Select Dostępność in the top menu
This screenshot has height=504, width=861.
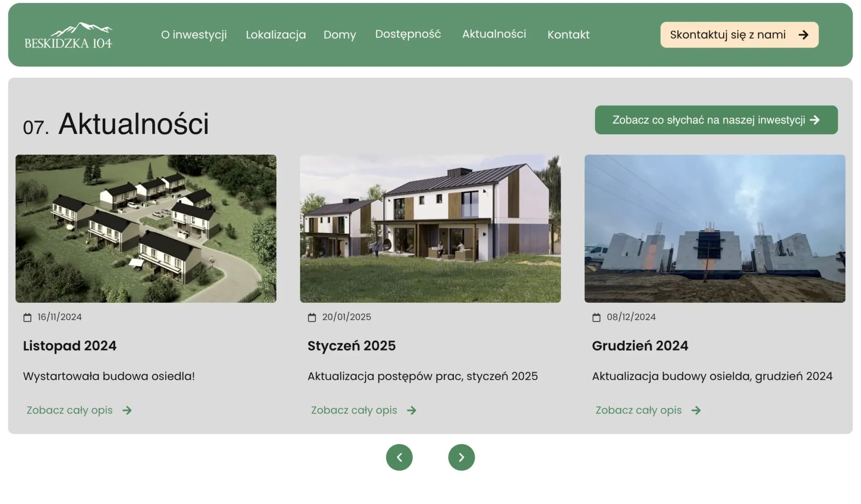(408, 34)
